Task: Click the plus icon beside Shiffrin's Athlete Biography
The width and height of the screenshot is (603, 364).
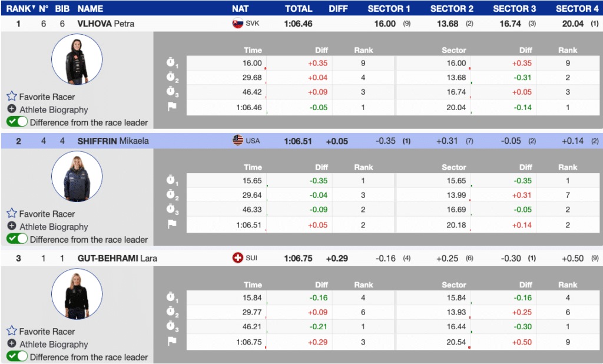Action: tap(12, 227)
